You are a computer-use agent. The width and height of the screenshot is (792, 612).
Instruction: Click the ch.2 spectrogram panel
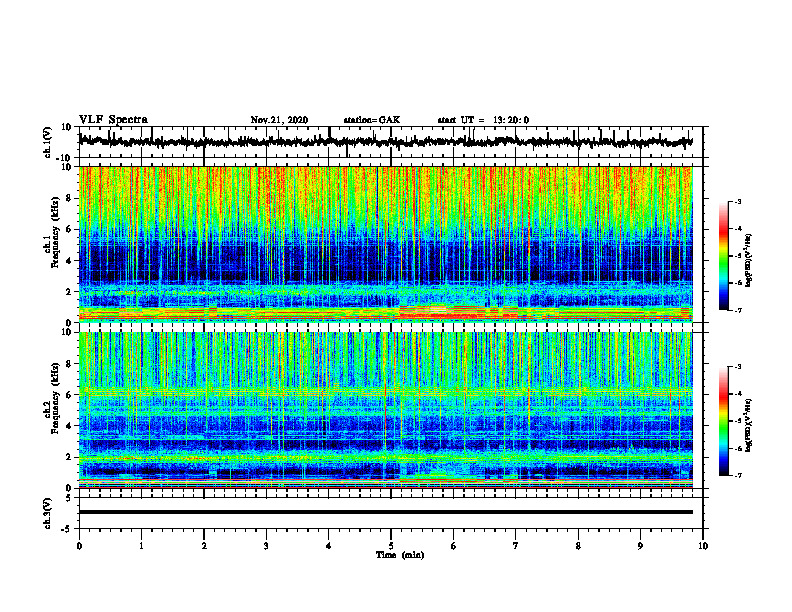point(385,410)
